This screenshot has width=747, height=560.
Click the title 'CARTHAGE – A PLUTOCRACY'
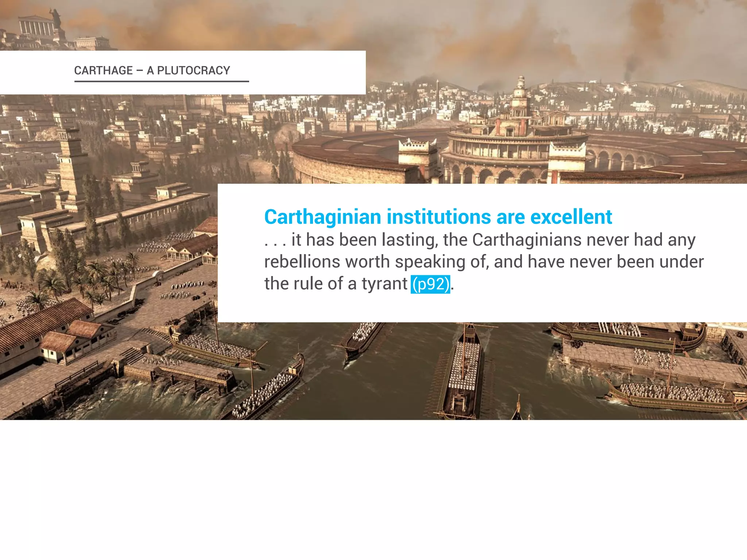tap(152, 70)
